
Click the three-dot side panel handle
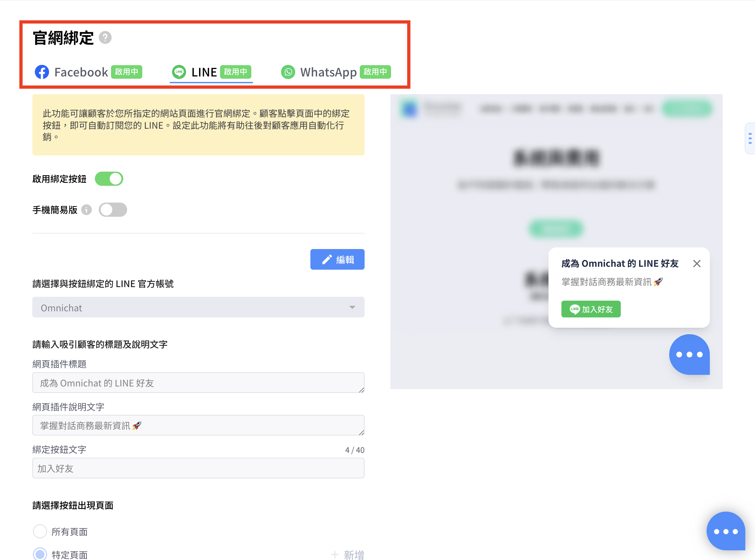coord(750,138)
